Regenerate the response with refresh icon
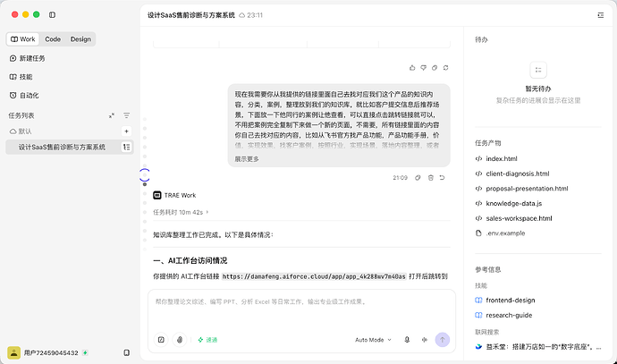 pos(446,68)
